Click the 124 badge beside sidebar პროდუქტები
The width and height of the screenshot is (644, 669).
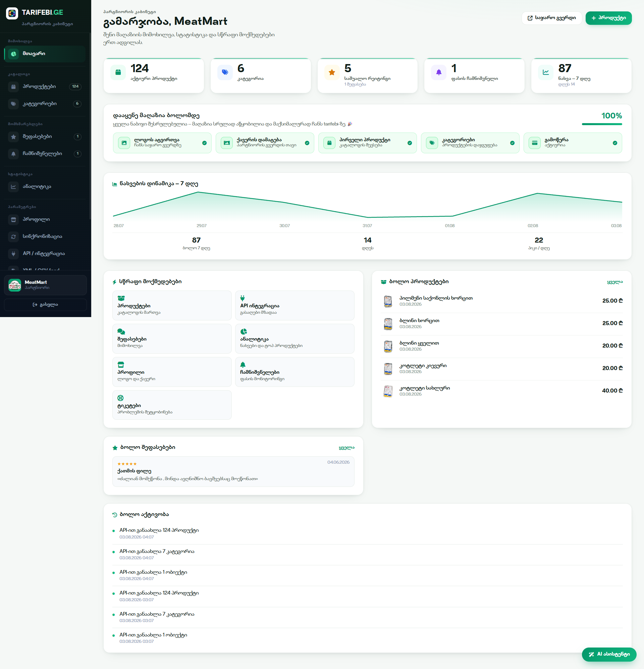(75, 87)
